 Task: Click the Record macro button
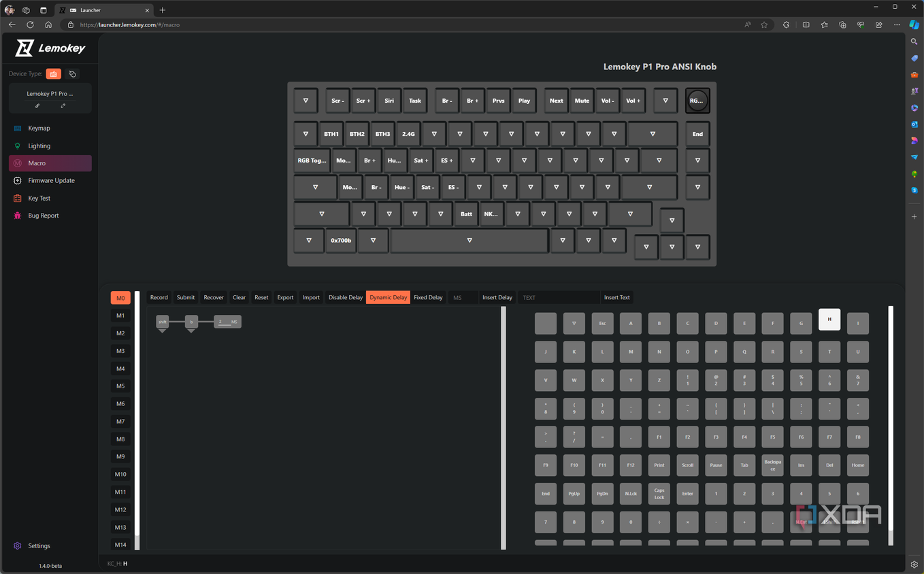point(159,297)
